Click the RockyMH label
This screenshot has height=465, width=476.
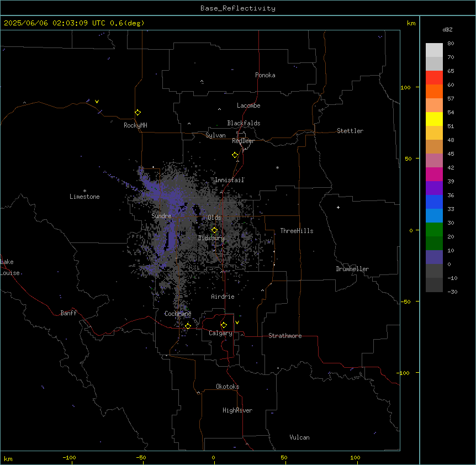click(135, 125)
